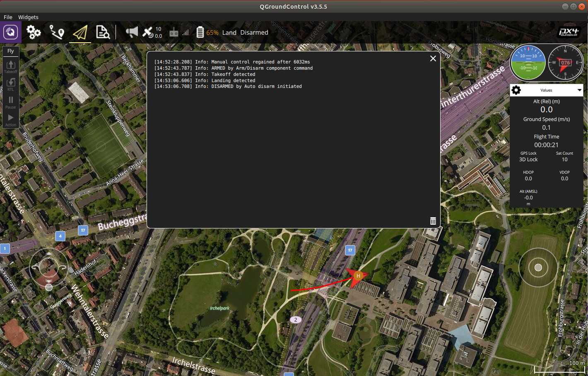Click the battery status icon

(200, 32)
